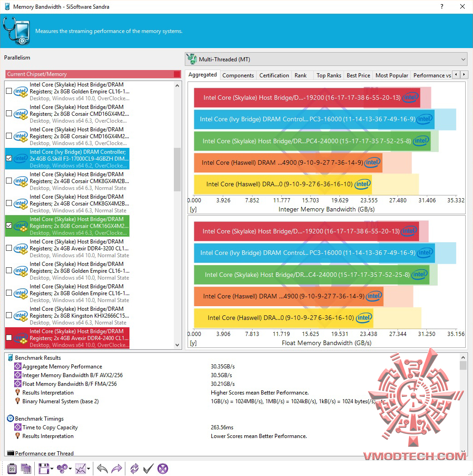Image resolution: width=473 pixels, height=476 pixels.
Task: Open the gears options dropdown arrow
Action: pyautogui.click(x=70, y=469)
